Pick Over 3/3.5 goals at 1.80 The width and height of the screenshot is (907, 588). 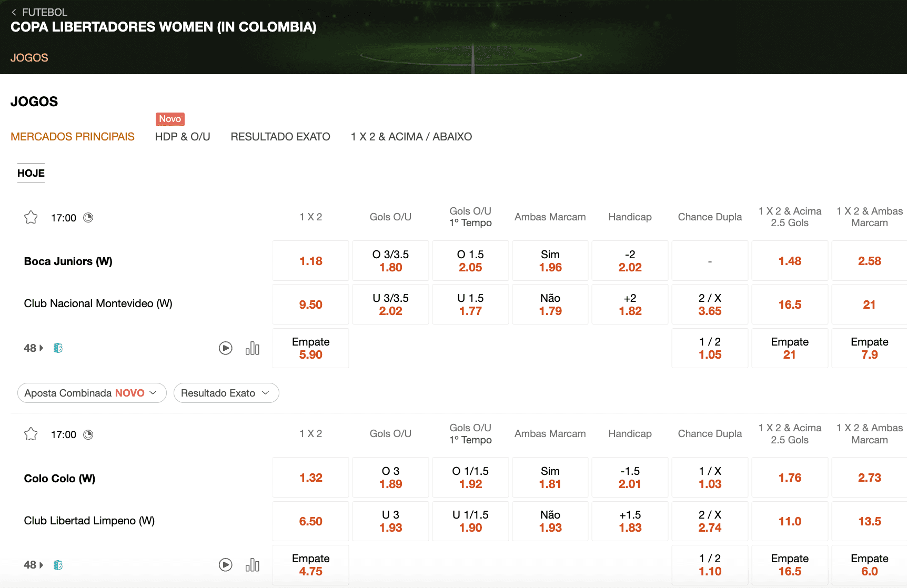coord(391,261)
